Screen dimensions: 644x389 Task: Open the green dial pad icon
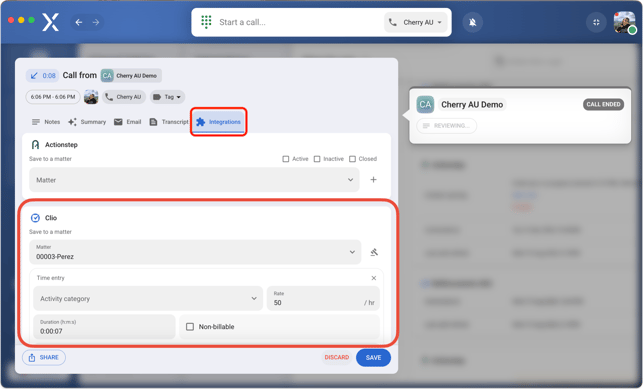(206, 22)
